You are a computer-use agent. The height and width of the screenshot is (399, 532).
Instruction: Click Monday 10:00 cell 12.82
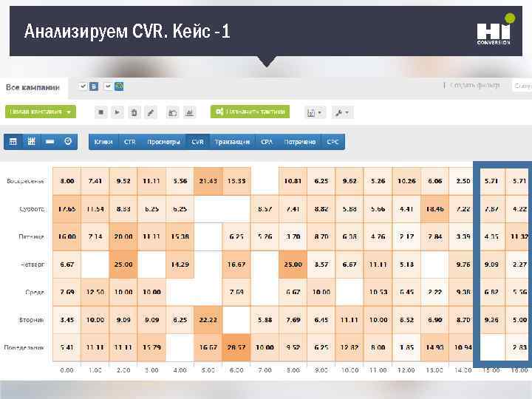click(x=349, y=347)
